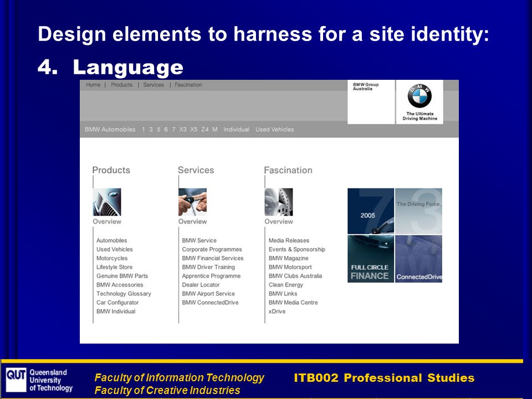This screenshot has height=399, width=532.
Task: Open the BMW Accessories link
Action: (120, 285)
